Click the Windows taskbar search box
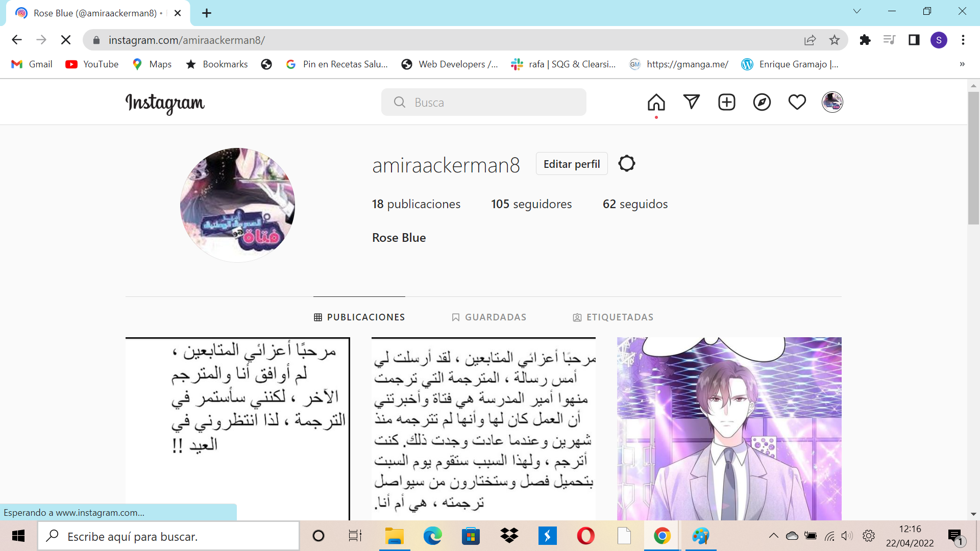980x551 pixels. tap(168, 536)
